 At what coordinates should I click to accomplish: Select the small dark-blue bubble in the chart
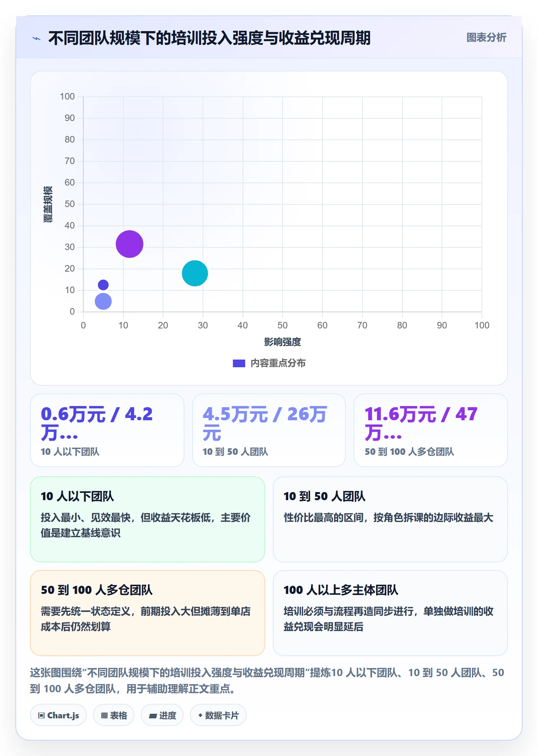click(103, 285)
